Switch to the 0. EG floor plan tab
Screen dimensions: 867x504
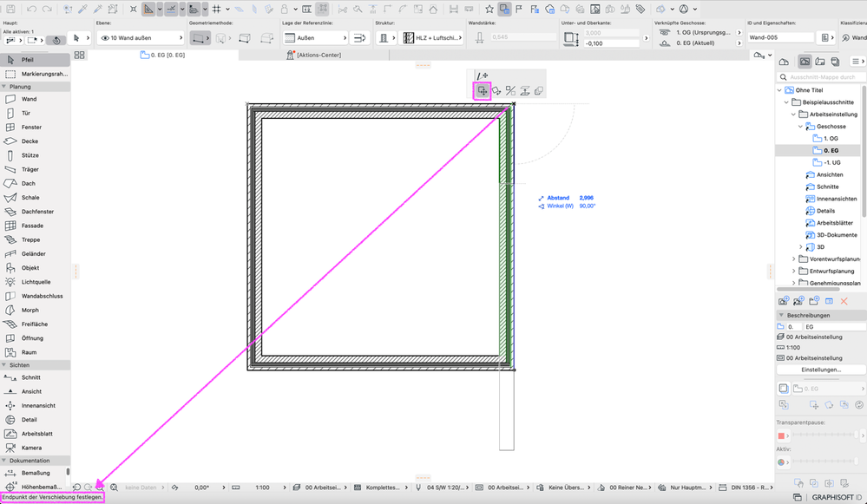[162, 55]
